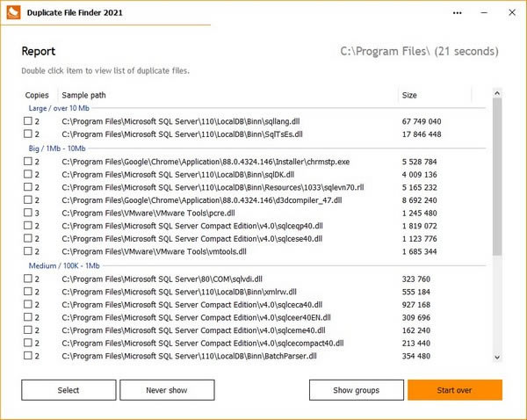The height and width of the screenshot is (420, 527).
Task: Check the box for sqllang.dll
Action: 28,120
